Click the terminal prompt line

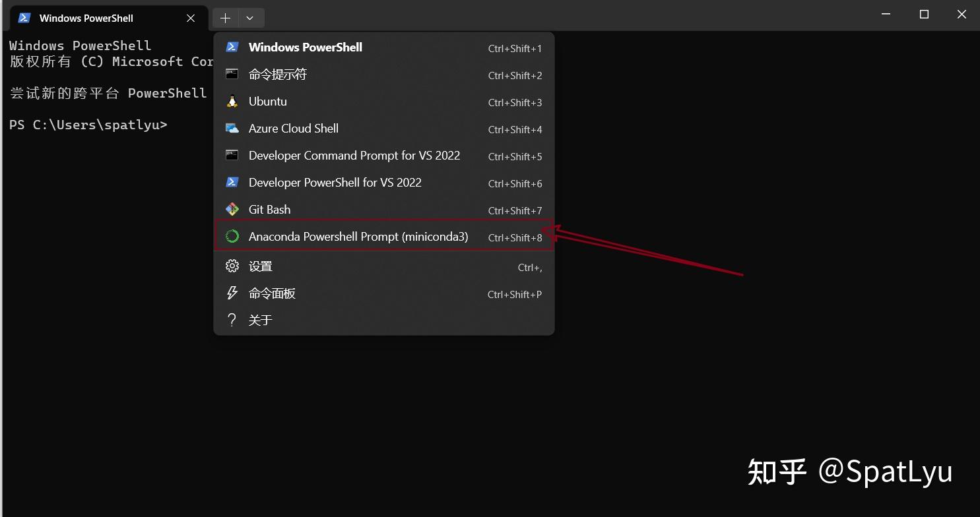[88, 124]
